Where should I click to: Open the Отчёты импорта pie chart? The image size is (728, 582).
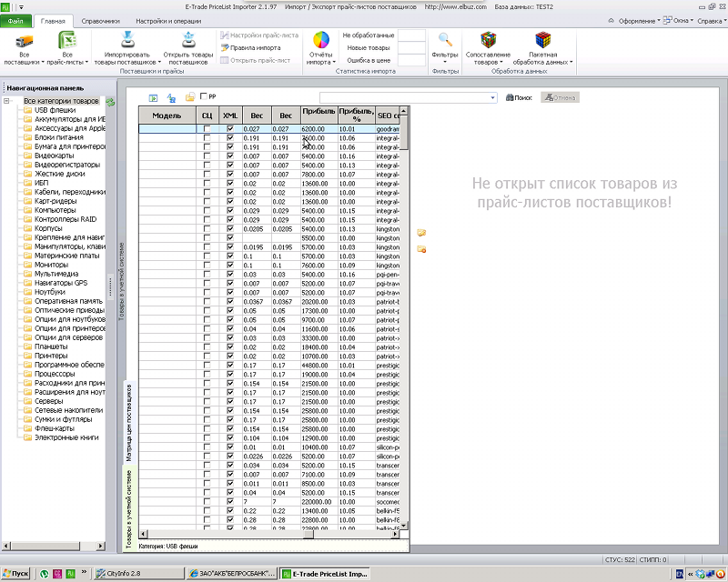click(321, 40)
